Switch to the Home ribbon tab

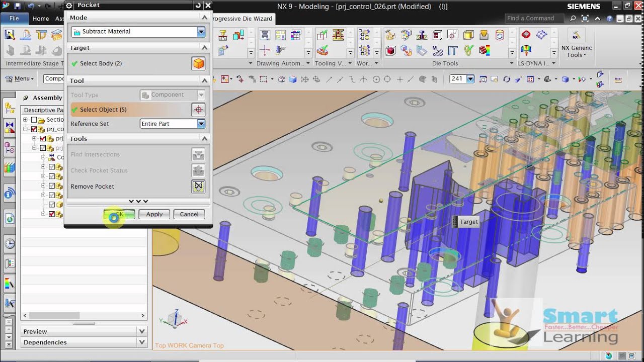coord(41,19)
